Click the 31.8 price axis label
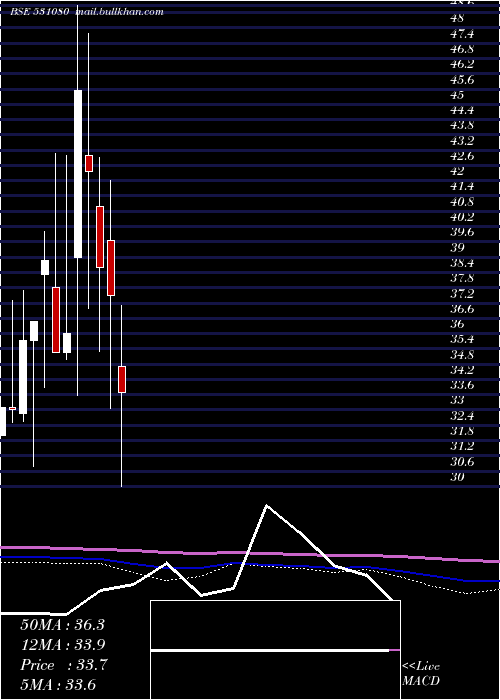The width and height of the screenshot is (500, 700). click(x=462, y=431)
